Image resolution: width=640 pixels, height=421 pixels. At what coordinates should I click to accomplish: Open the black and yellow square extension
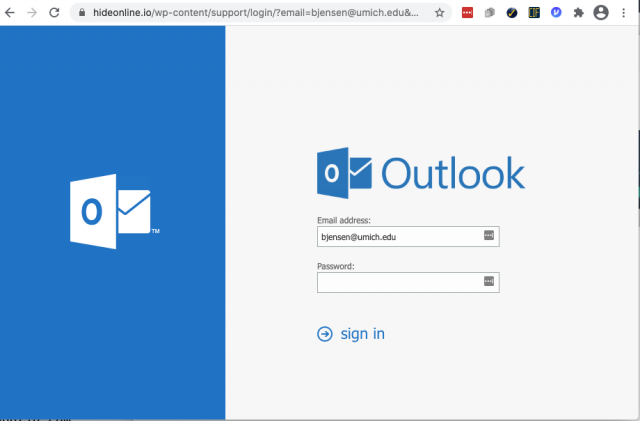tap(534, 13)
